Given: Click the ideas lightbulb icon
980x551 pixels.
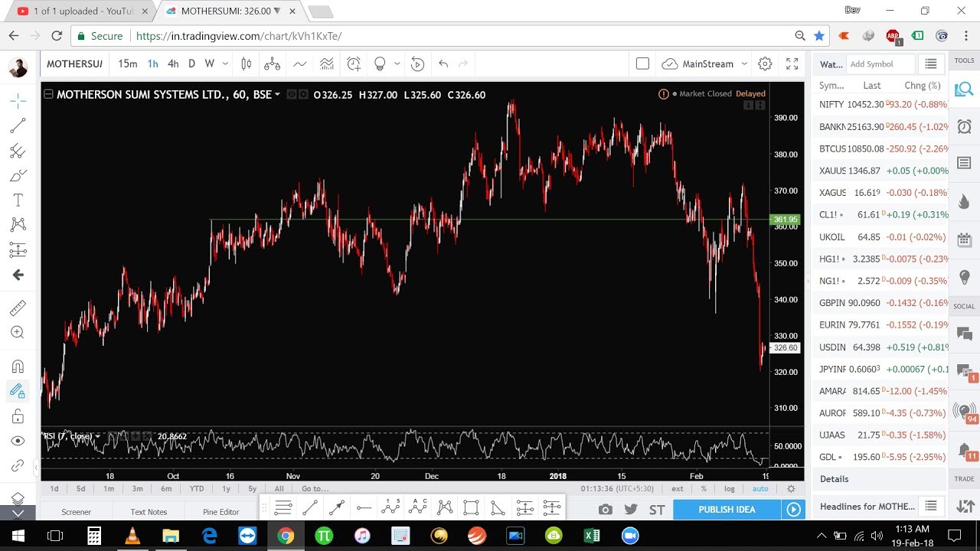Looking at the screenshot, I should click(380, 64).
